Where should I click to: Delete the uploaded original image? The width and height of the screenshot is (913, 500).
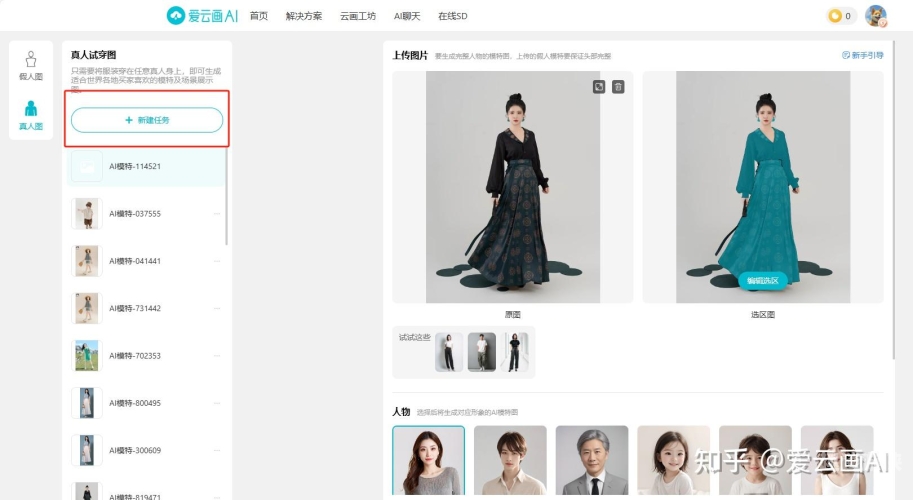(618, 87)
